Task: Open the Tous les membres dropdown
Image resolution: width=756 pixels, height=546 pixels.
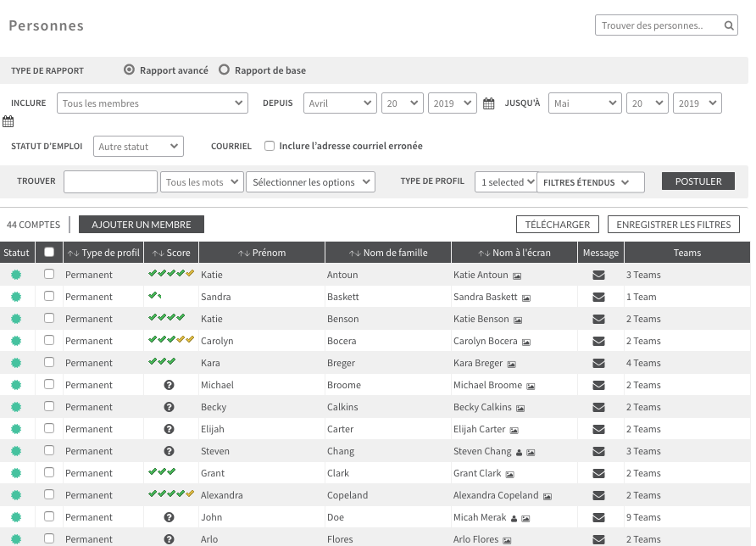Action: (153, 103)
